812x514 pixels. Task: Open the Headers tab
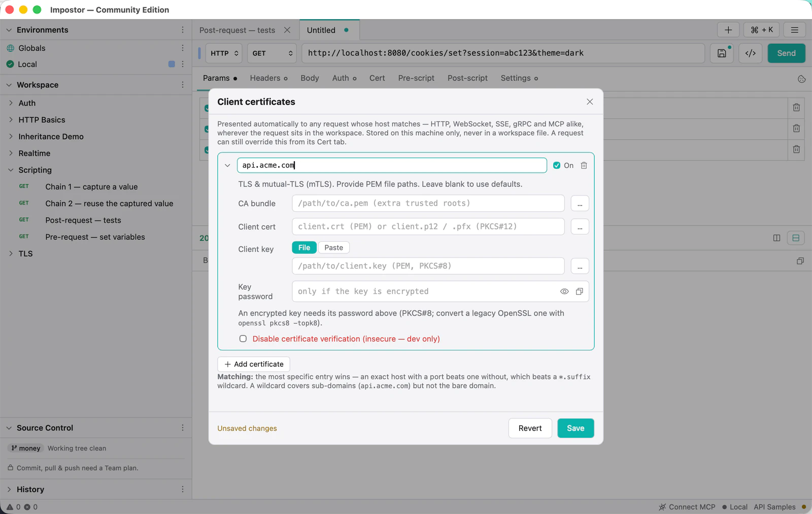268,78
